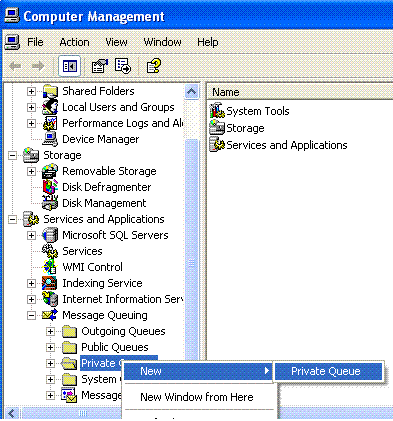Select Disk Defragmenter text in the tree
Screen dimensions: 393x421
point(107,187)
